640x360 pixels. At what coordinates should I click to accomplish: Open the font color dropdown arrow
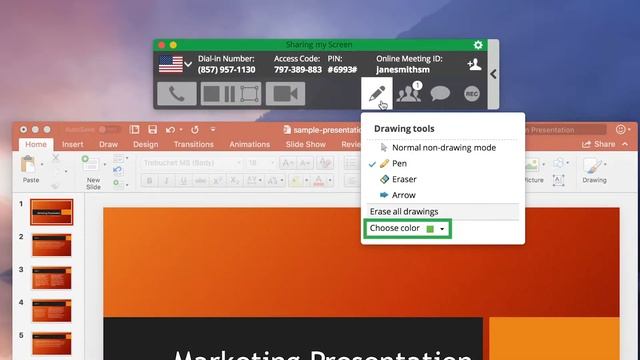click(x=330, y=180)
